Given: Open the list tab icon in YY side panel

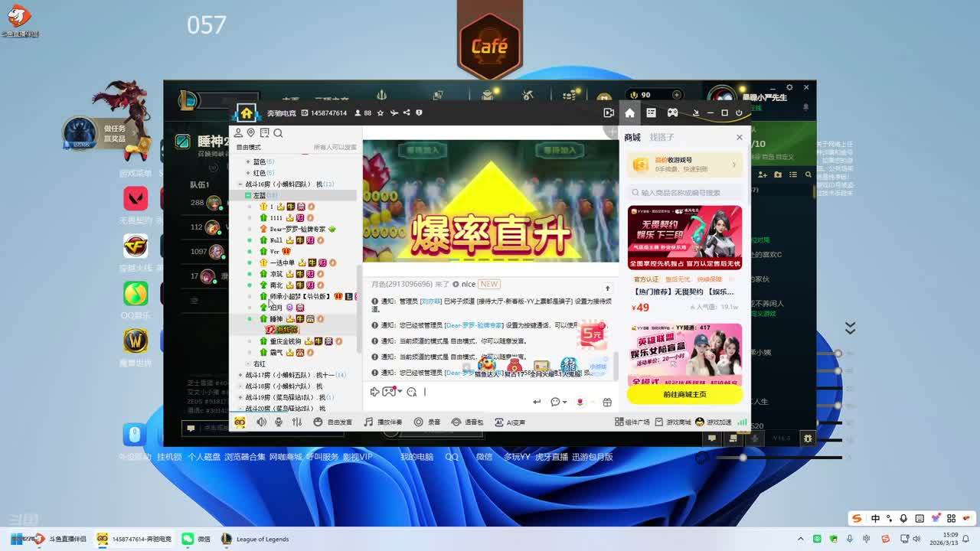Looking at the screenshot, I should point(651,113).
